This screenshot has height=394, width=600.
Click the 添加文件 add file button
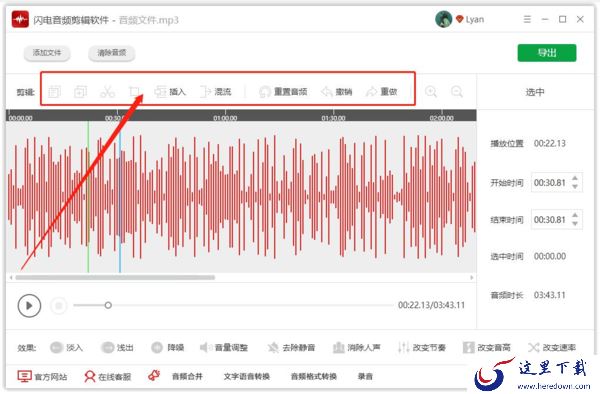pyautogui.click(x=47, y=53)
